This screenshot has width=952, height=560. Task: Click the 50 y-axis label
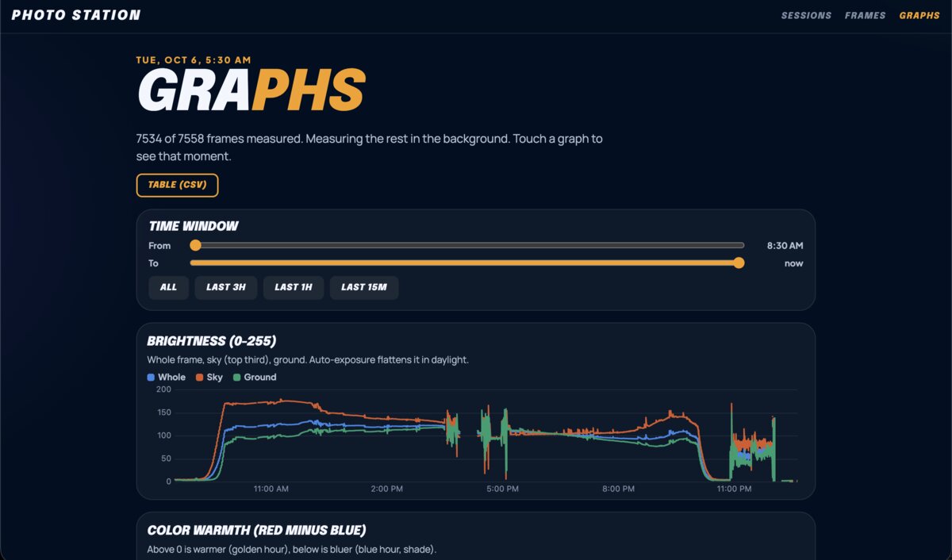pos(166,458)
